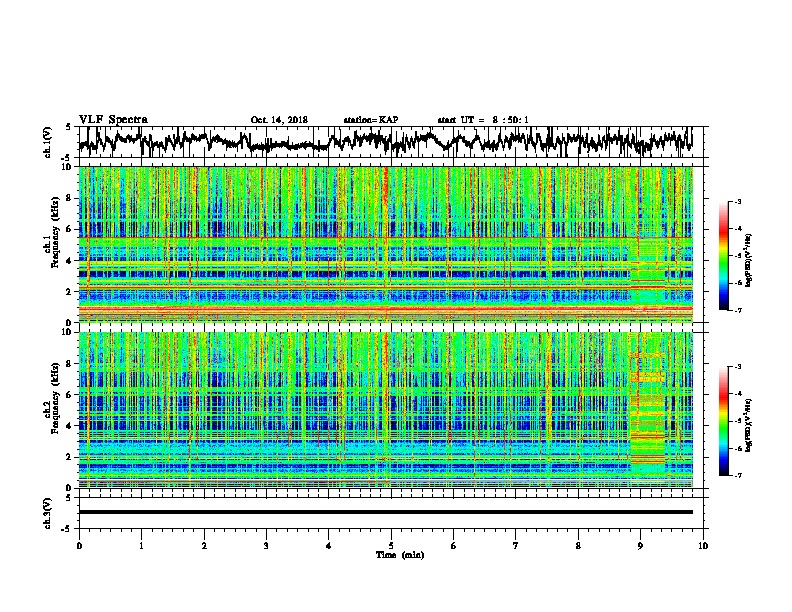This screenshot has width=792, height=612.
Task: Click the ch.1 waveform trace panel
Action: 390,142
